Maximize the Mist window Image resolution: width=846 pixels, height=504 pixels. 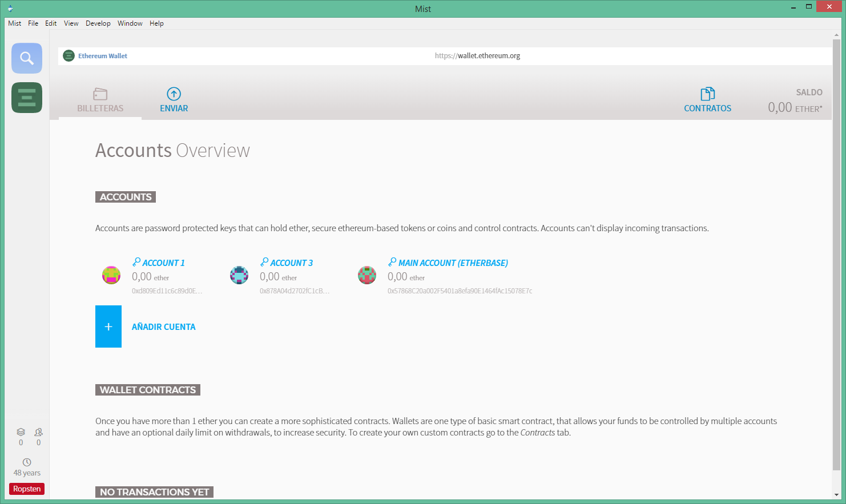[x=809, y=6]
